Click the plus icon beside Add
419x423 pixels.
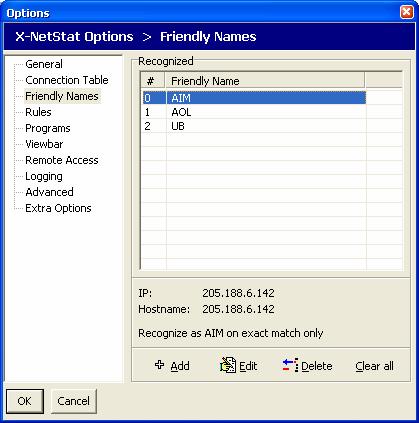[x=160, y=365]
